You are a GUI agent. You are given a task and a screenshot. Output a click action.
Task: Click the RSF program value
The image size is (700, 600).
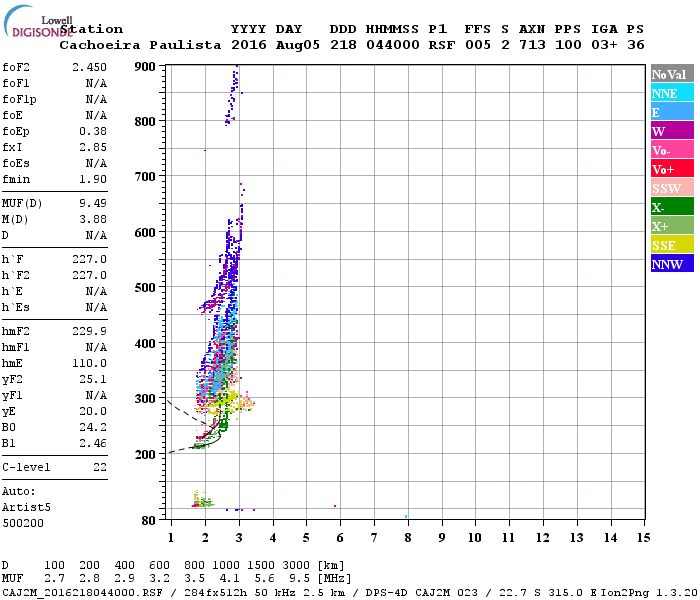coord(442,45)
